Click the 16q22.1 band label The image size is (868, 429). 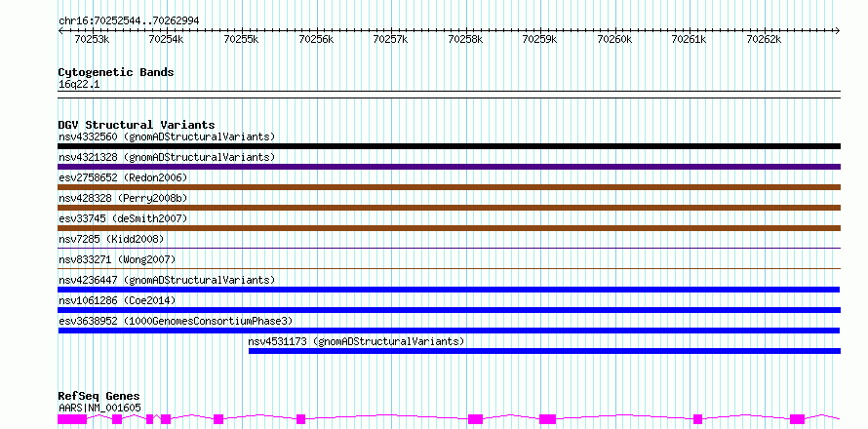pyautogui.click(x=79, y=85)
